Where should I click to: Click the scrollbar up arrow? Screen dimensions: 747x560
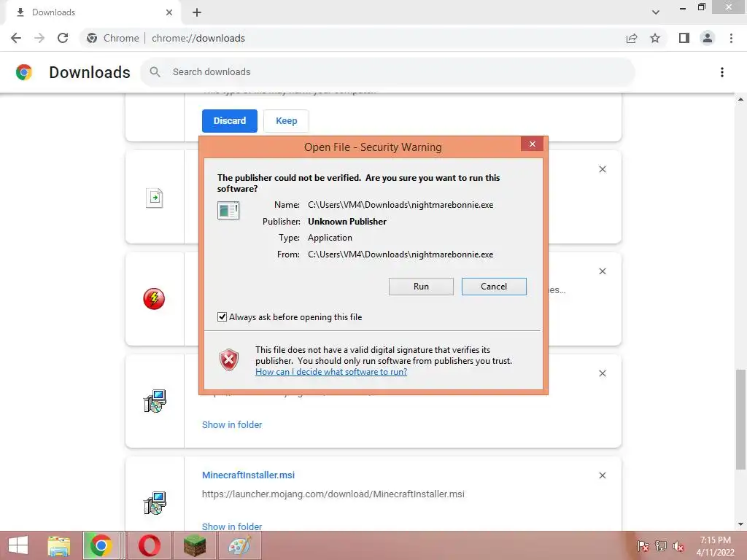pyautogui.click(x=740, y=99)
